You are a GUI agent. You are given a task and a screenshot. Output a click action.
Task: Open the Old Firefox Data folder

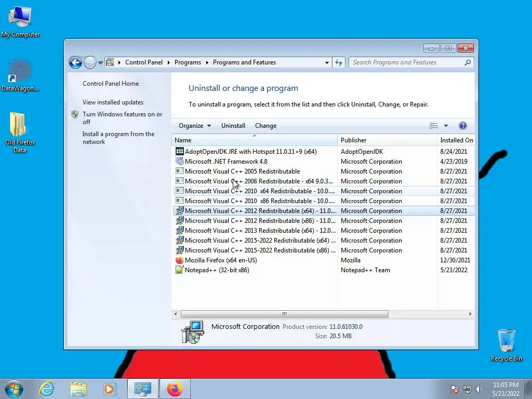[x=20, y=132]
